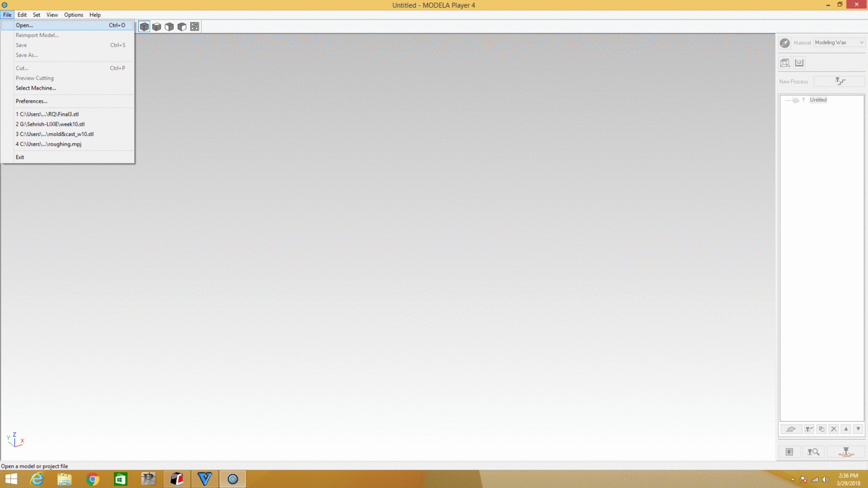Screen dimensions: 868x488
Task: Click the bottom-left cutting position icon
Action: pyautogui.click(x=789, y=452)
